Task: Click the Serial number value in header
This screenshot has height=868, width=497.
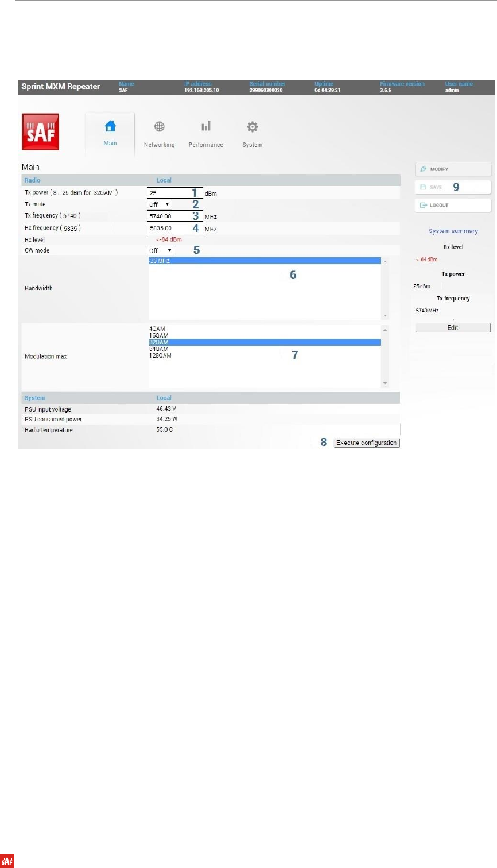Action: click(x=265, y=90)
